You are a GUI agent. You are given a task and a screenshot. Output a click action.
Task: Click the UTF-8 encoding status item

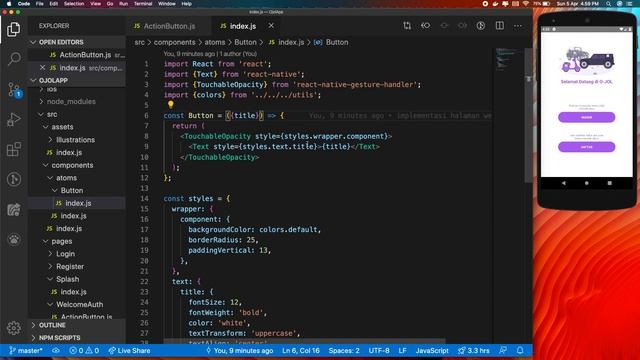(x=379, y=351)
